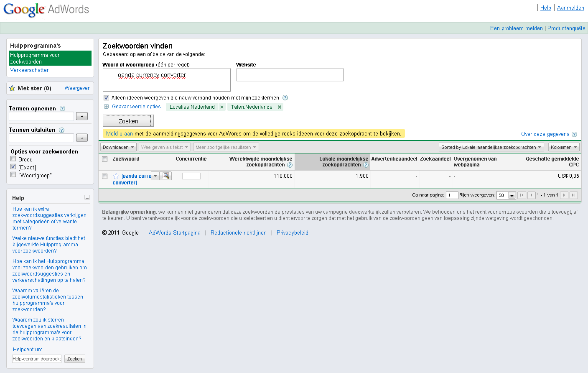Click the Google AdWords logo

(46, 9)
